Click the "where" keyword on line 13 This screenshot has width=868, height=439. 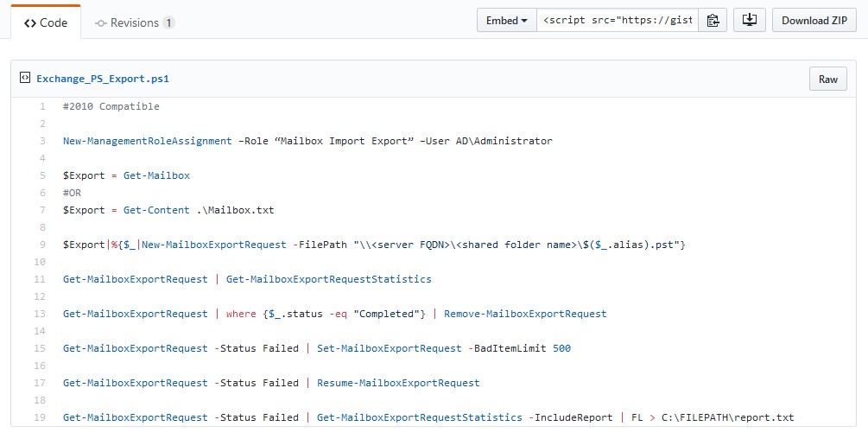[241, 314]
